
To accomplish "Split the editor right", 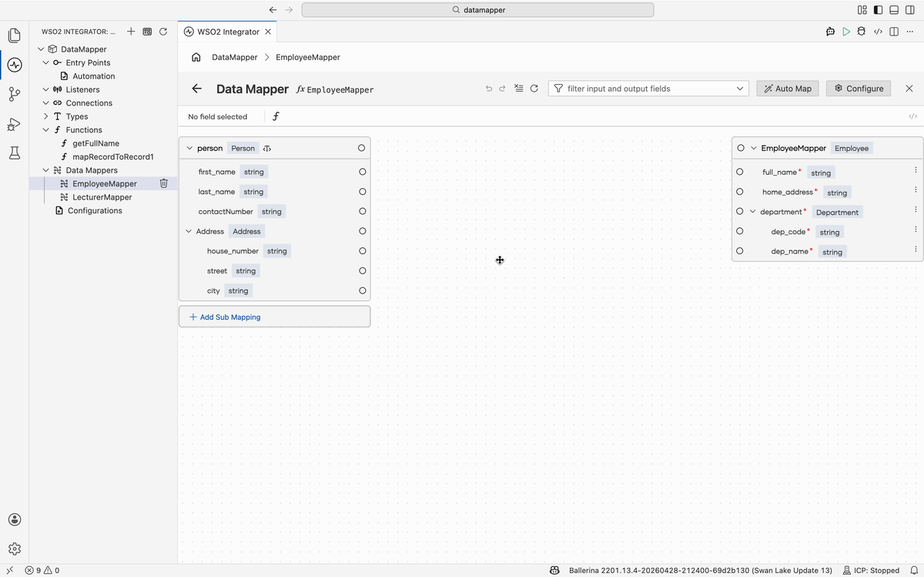I will (894, 32).
